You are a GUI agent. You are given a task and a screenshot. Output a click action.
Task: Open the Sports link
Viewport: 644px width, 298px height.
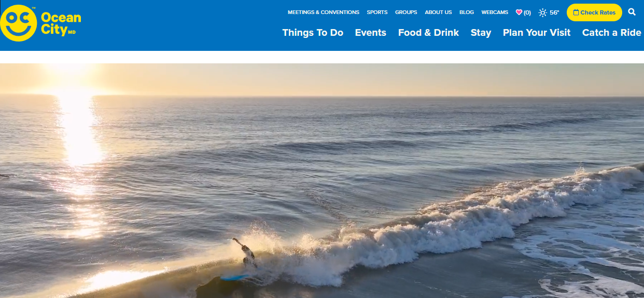coord(377,12)
